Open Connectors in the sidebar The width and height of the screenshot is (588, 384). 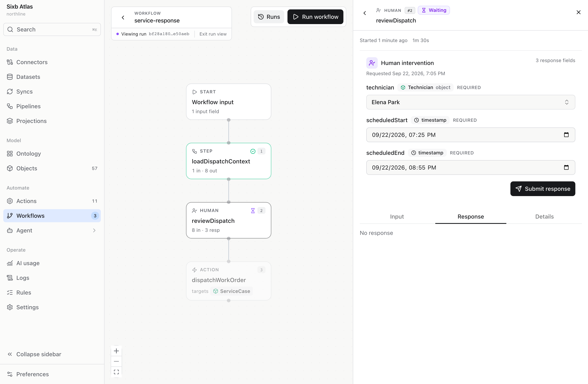click(52, 62)
